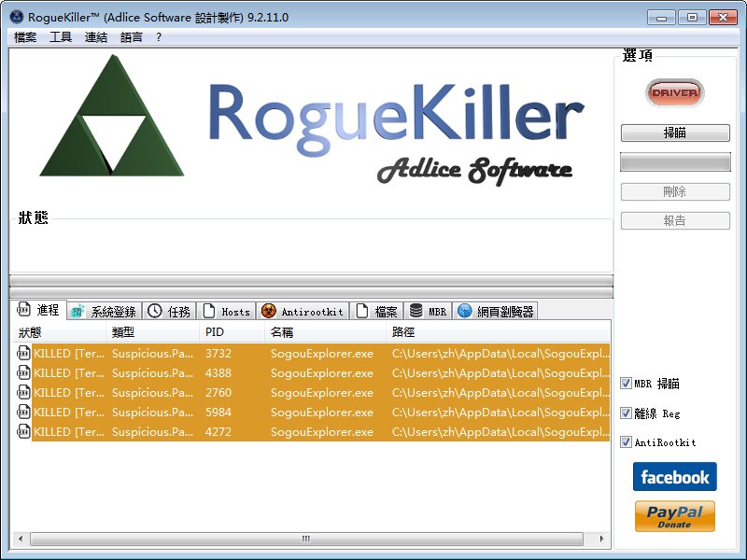
Task: Sort by the 狀態 column header
Action: tap(60, 332)
